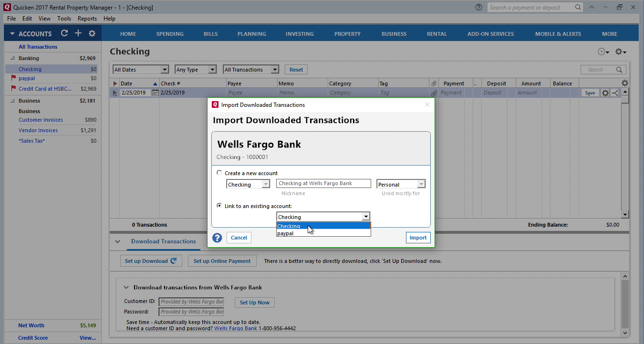Click the Password input field

(191, 312)
